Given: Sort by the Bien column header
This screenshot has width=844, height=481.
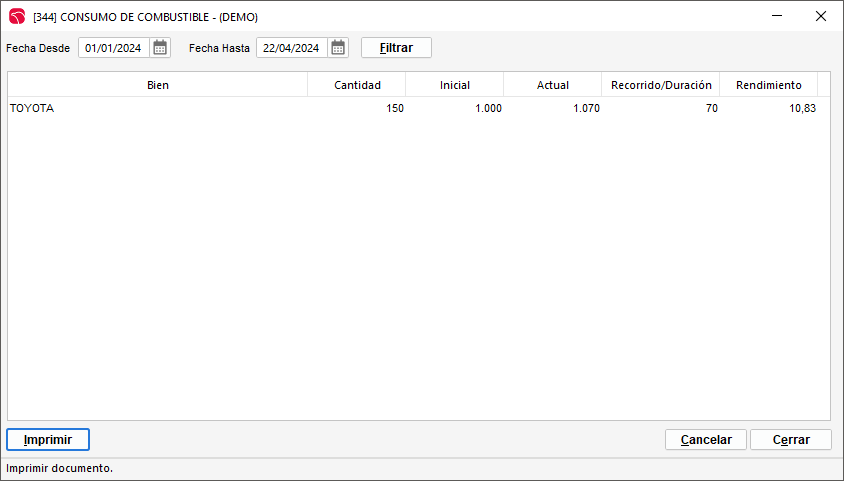Looking at the screenshot, I should coord(158,85).
